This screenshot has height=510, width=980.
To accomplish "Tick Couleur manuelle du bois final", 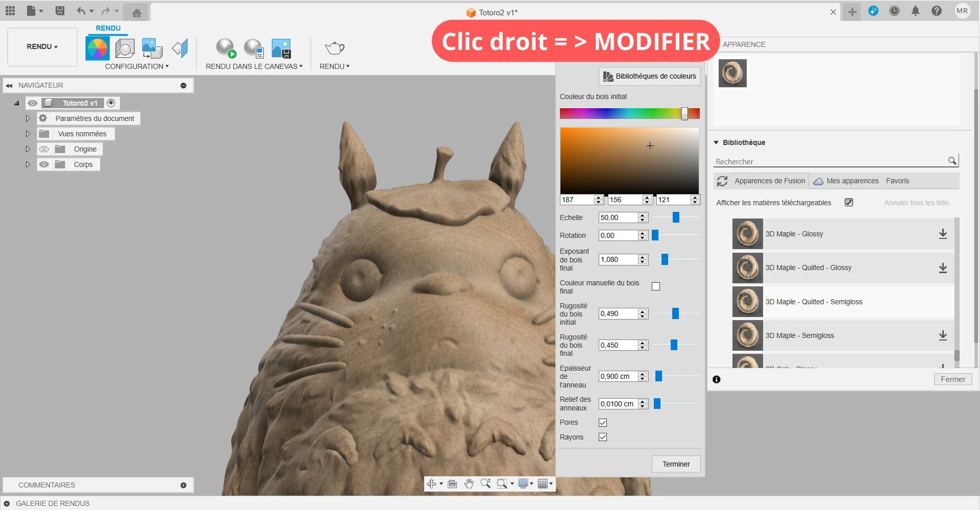I will click(656, 286).
